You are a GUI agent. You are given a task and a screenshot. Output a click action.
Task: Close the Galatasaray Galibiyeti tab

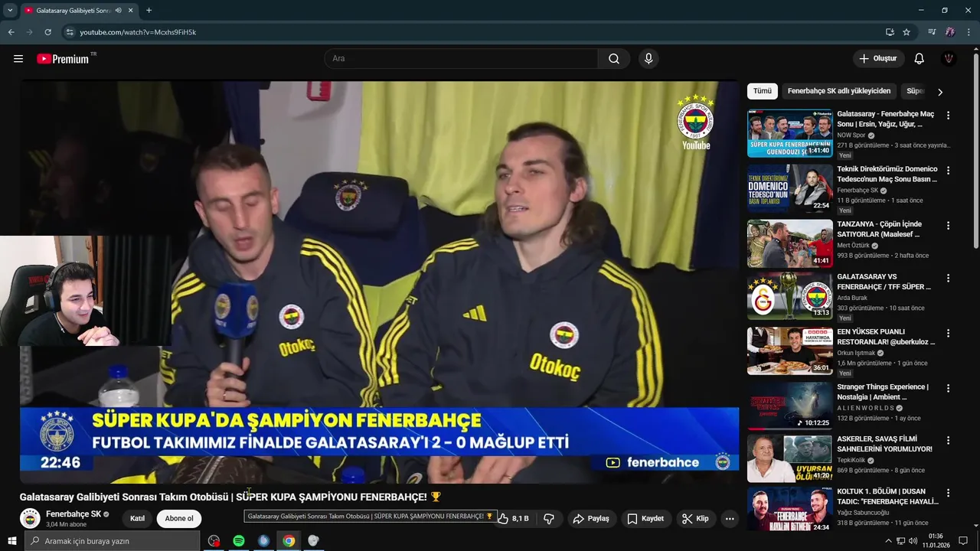pos(130,11)
